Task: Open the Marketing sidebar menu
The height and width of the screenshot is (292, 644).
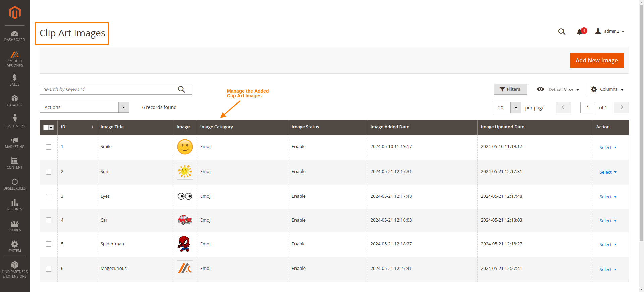Action: (15, 143)
